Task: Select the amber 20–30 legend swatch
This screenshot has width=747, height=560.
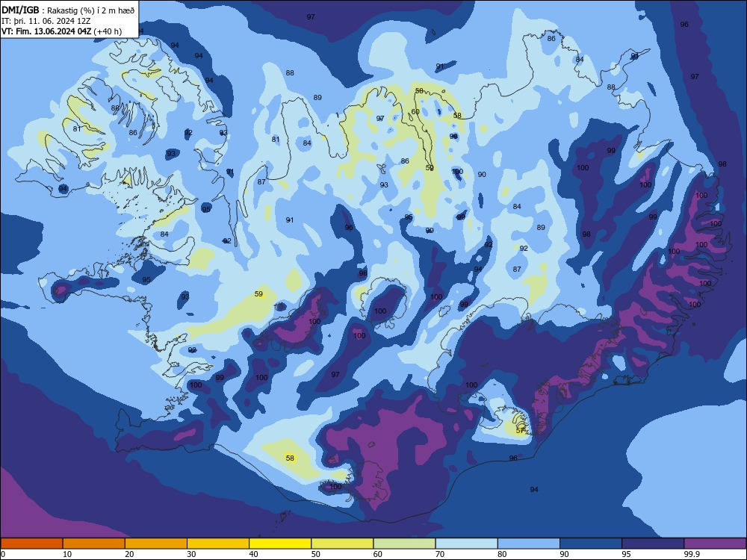Action: (156, 544)
